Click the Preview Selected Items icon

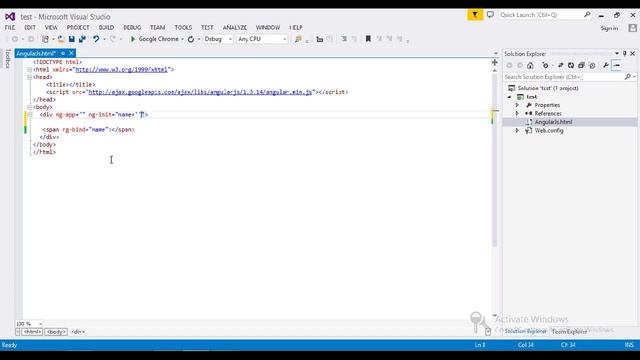coord(617,65)
